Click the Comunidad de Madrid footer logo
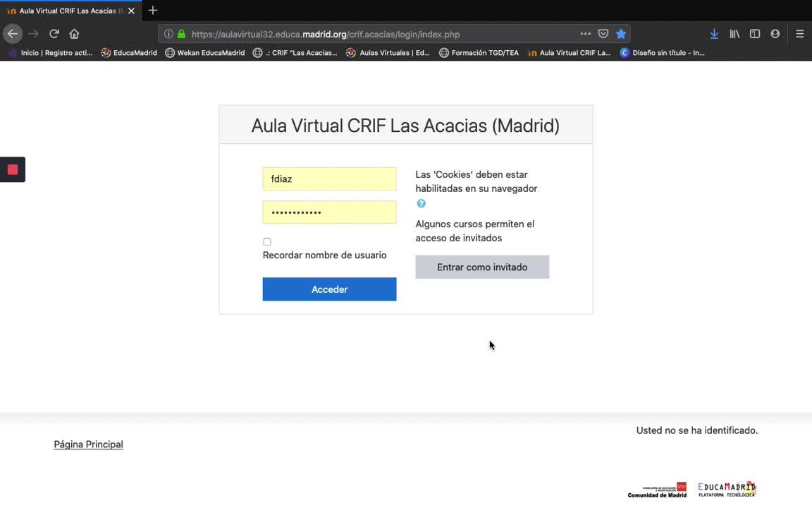Image resolution: width=812 pixels, height=508 pixels. coord(657,490)
